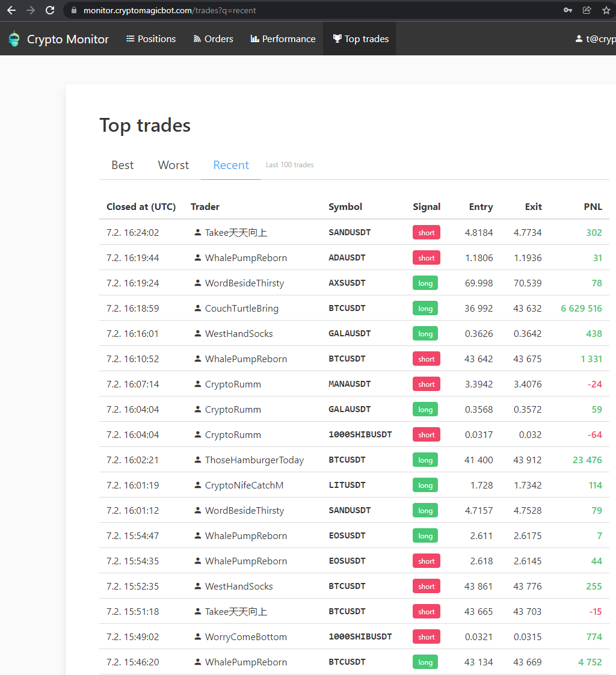Open the Orders menu item

point(213,39)
